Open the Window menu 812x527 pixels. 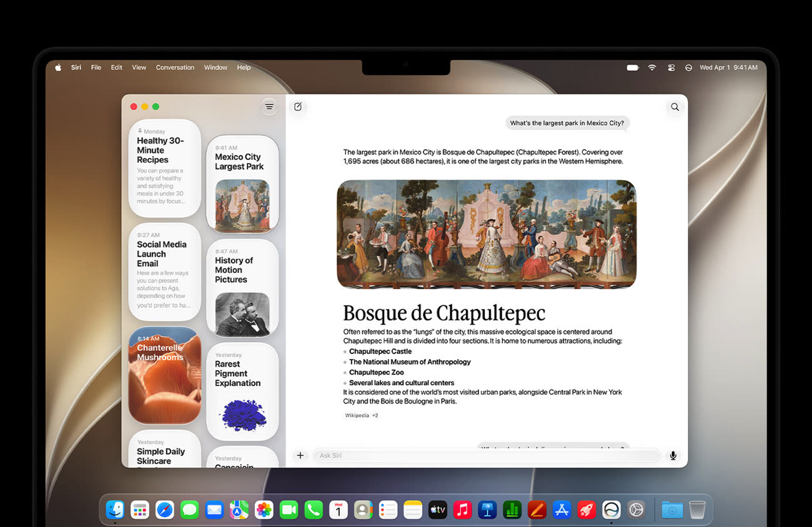pos(215,67)
